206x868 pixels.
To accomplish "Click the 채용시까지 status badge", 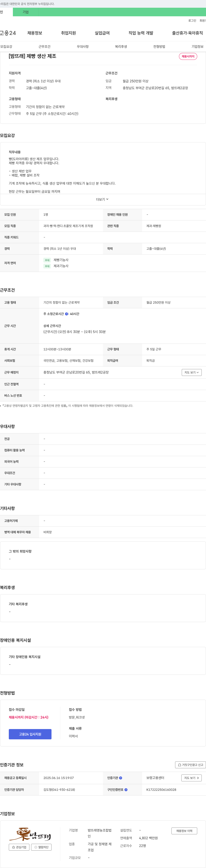I will [x=188, y=56].
